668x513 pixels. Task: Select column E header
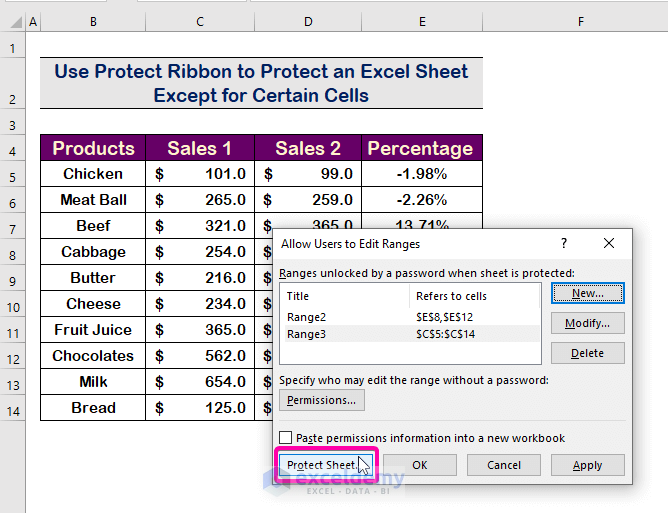pyautogui.click(x=422, y=21)
